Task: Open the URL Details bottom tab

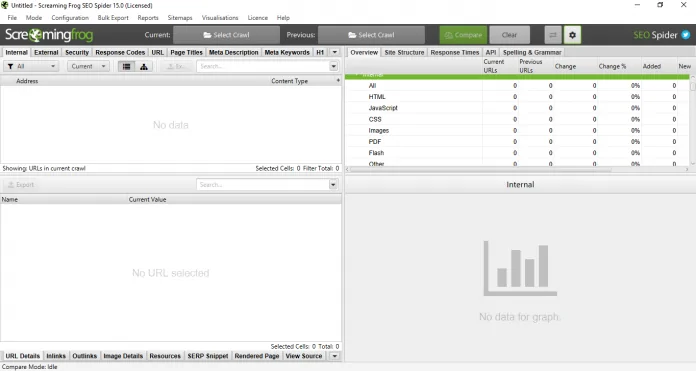Action: [22, 356]
